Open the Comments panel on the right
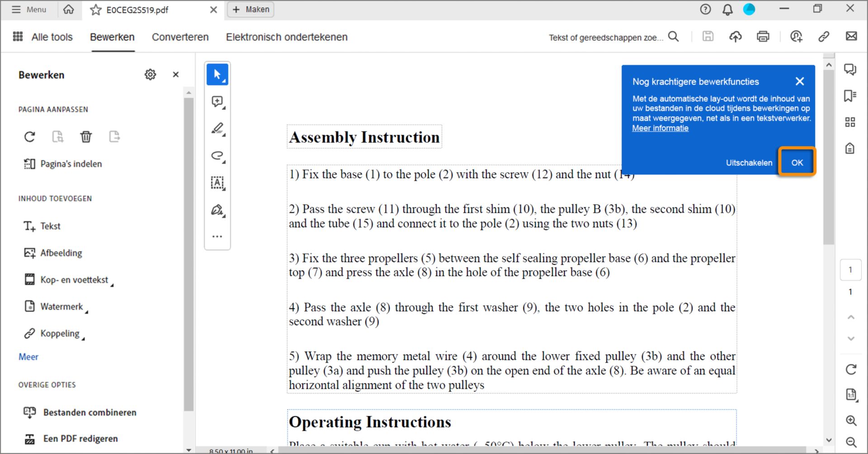The image size is (868, 454). pos(850,70)
